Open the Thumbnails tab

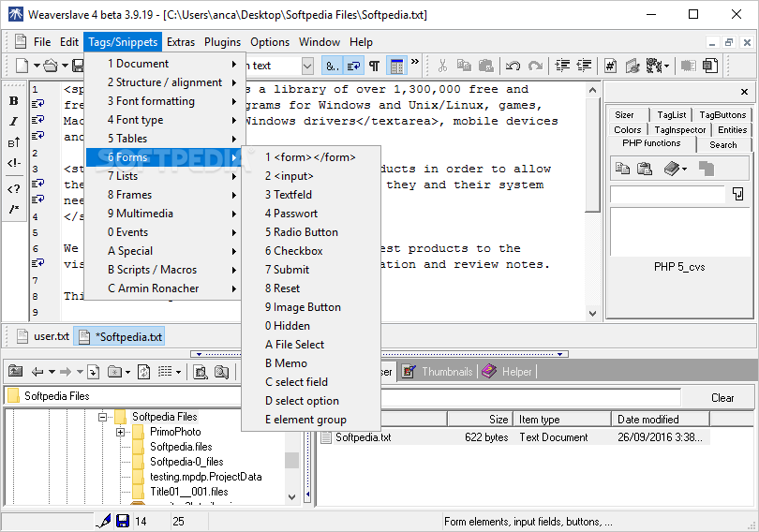pos(439,372)
